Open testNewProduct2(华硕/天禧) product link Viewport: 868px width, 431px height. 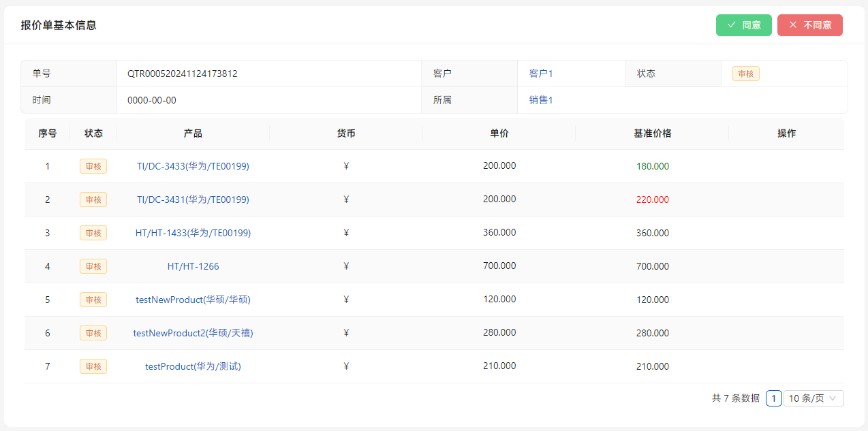point(193,333)
